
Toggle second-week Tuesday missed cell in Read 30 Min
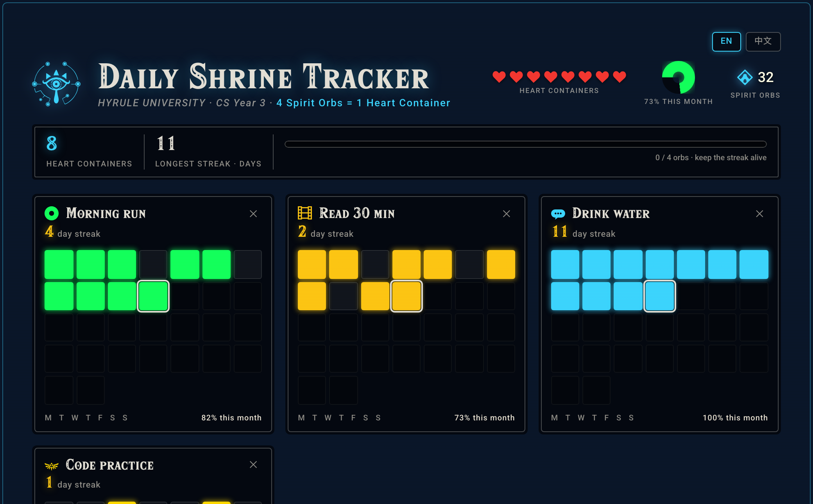[344, 296]
